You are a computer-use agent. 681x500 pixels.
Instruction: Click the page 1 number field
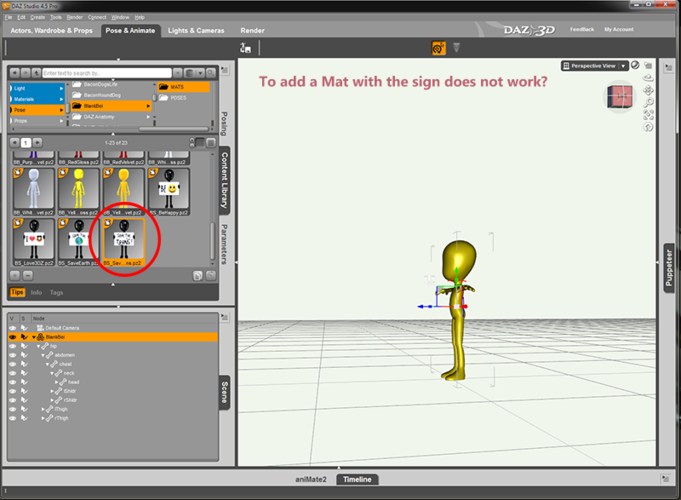tap(26, 142)
